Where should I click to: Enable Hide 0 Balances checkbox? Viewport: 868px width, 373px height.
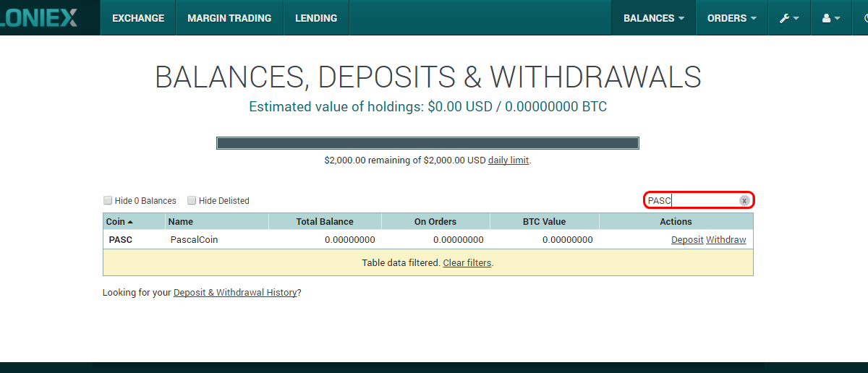[108, 200]
